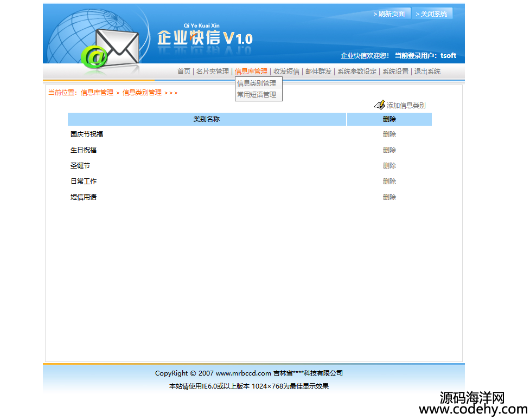Click the pencil icon beside 添加信息类别

[380, 105]
